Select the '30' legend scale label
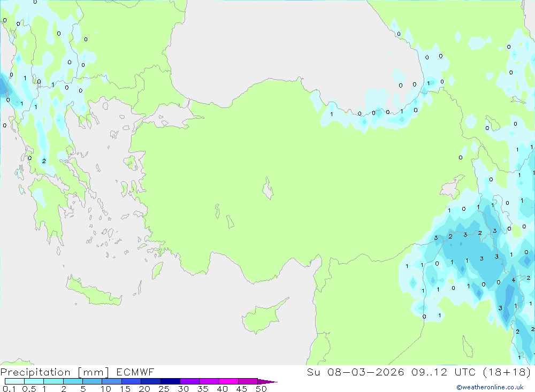Image resolution: width=535 pixels, height=392 pixels. [x=184, y=389]
